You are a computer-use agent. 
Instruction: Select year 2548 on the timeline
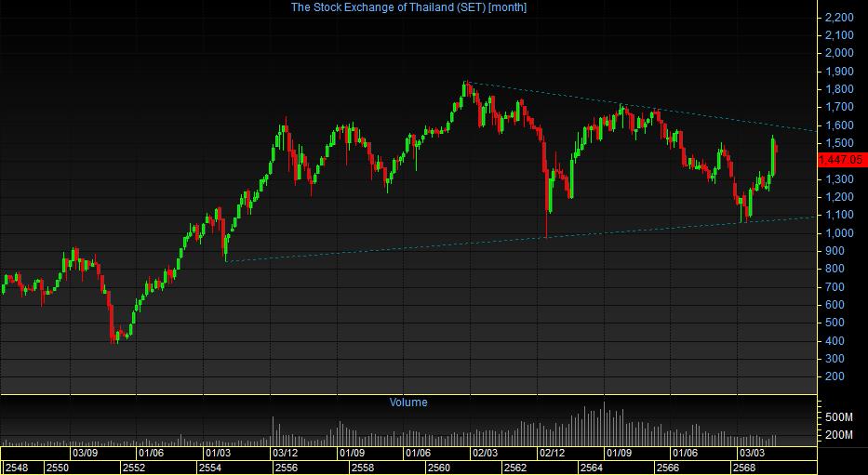(16, 468)
